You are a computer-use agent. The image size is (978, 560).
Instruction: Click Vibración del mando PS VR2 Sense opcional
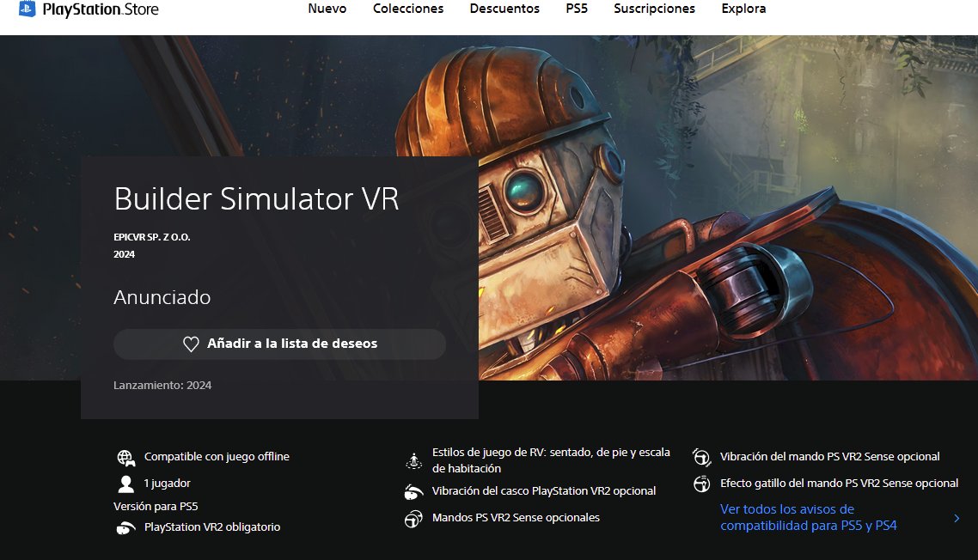point(829,457)
